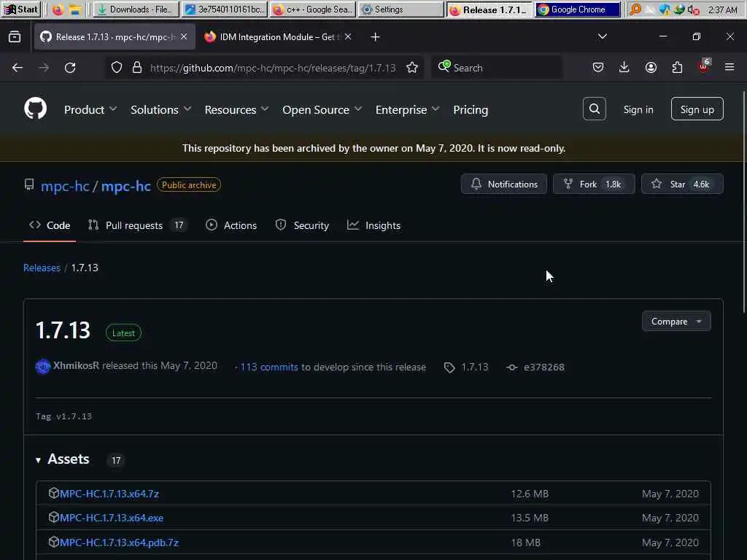Screen dimensions: 747x560
Task: Click the volume muted tray icon
Action: [x=694, y=9]
